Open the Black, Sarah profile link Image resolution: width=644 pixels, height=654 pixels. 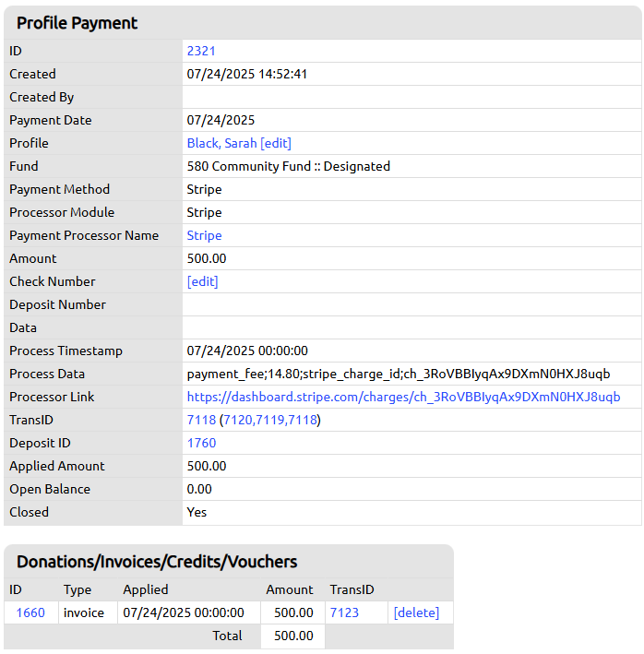(x=221, y=143)
